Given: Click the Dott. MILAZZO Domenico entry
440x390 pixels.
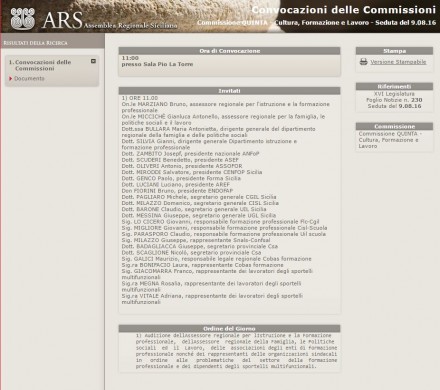Looking at the screenshot, I should tap(200, 203).
